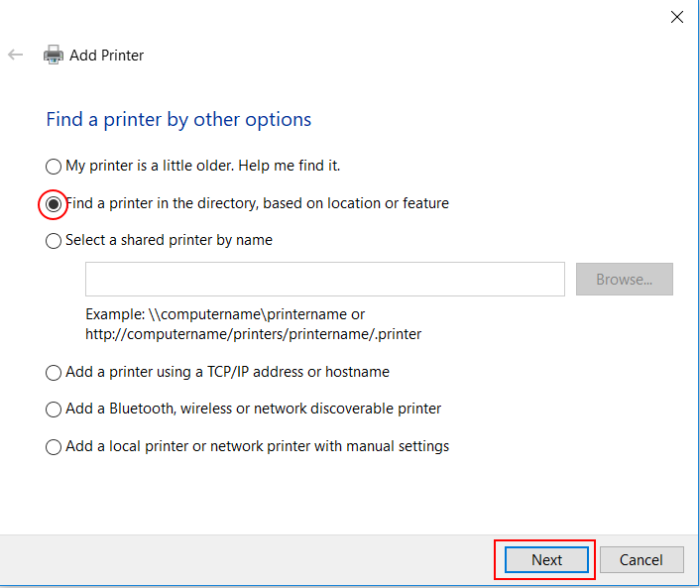700x588 pixels.
Task: Select 'Add a printer using TCP/IP address' radio button
Action: coord(54,373)
